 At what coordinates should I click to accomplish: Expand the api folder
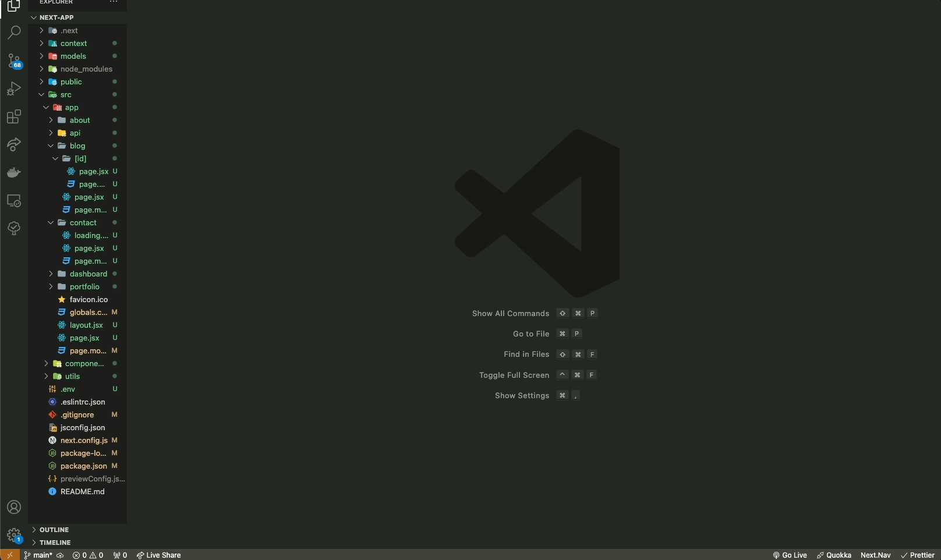coord(77,133)
